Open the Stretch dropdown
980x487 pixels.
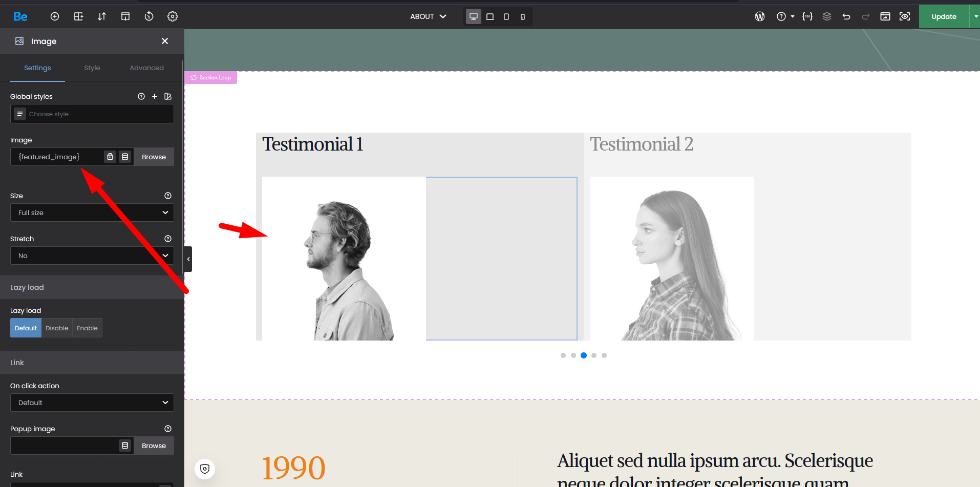[x=92, y=256]
